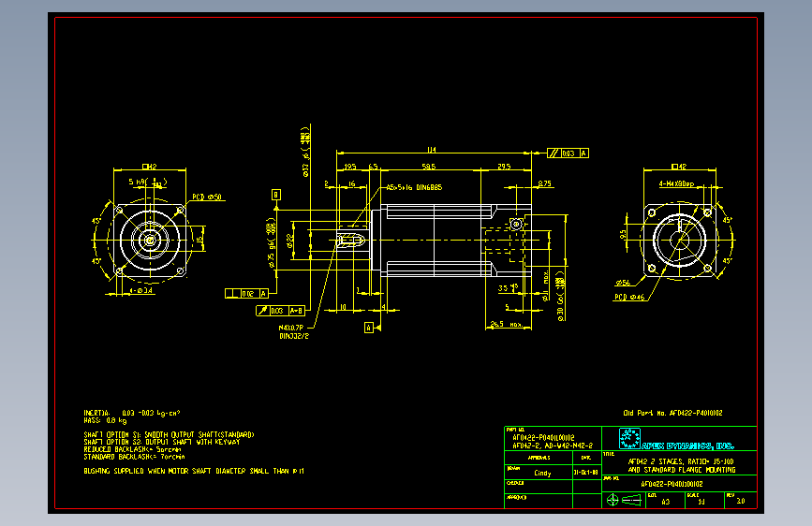812x526 pixels.
Task: Click the clamp screw circle on side view
Action: (x=516, y=225)
